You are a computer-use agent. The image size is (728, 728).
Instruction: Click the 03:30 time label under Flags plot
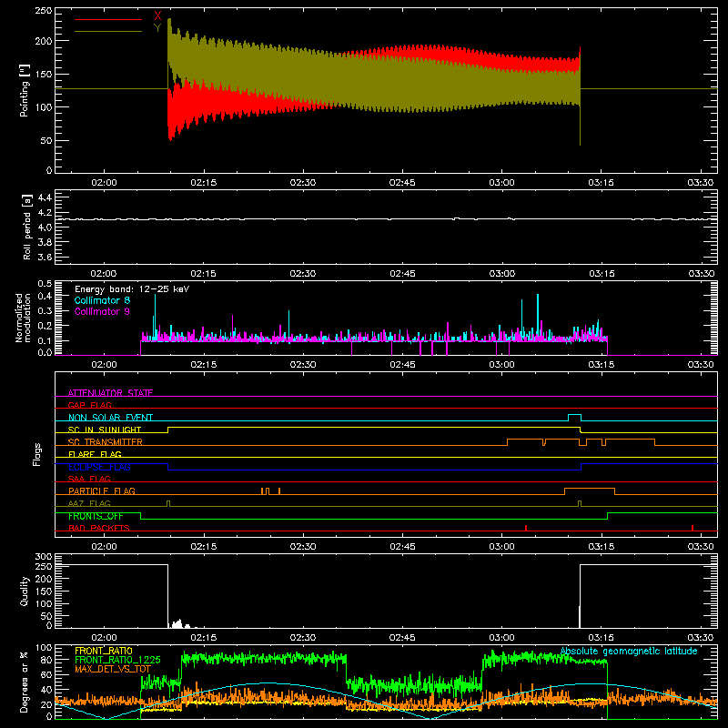point(701,547)
